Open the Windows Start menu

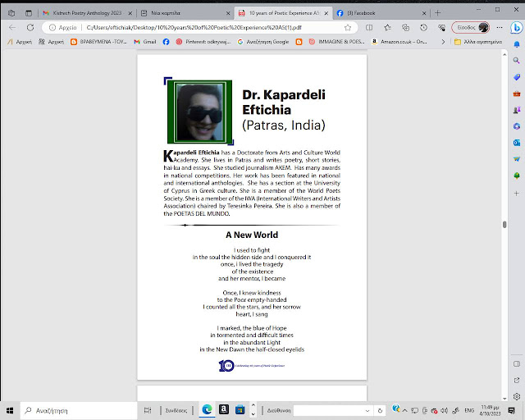pyautogui.click(x=10, y=411)
